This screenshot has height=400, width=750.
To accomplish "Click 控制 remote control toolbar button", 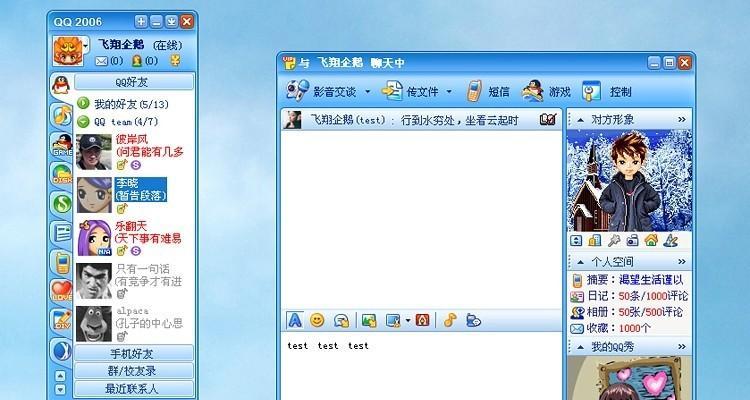I will [x=607, y=91].
